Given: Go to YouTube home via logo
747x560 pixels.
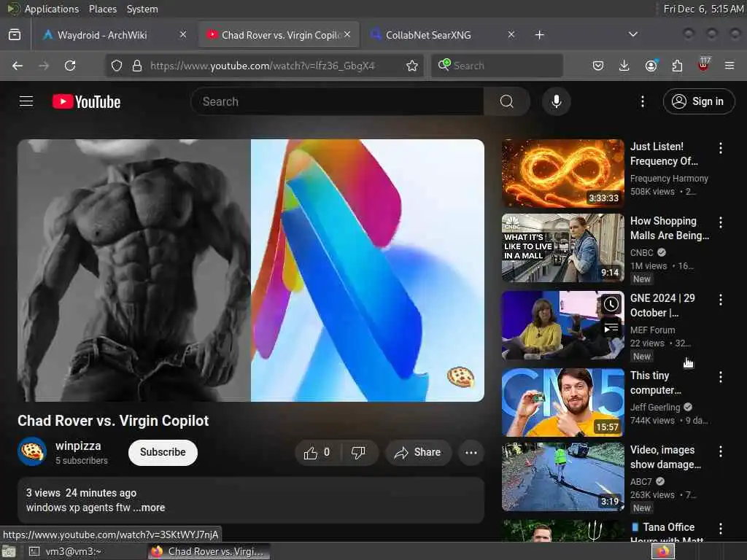Looking at the screenshot, I should (x=86, y=101).
